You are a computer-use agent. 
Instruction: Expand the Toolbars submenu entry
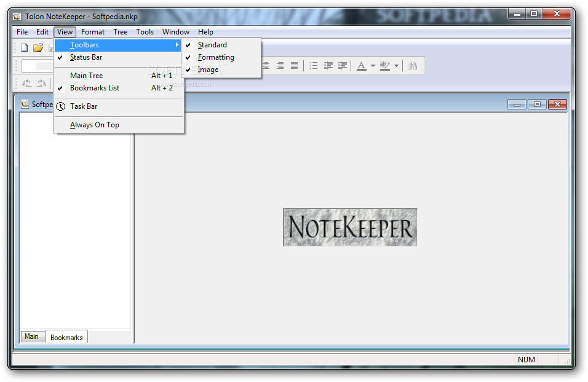[x=119, y=45]
